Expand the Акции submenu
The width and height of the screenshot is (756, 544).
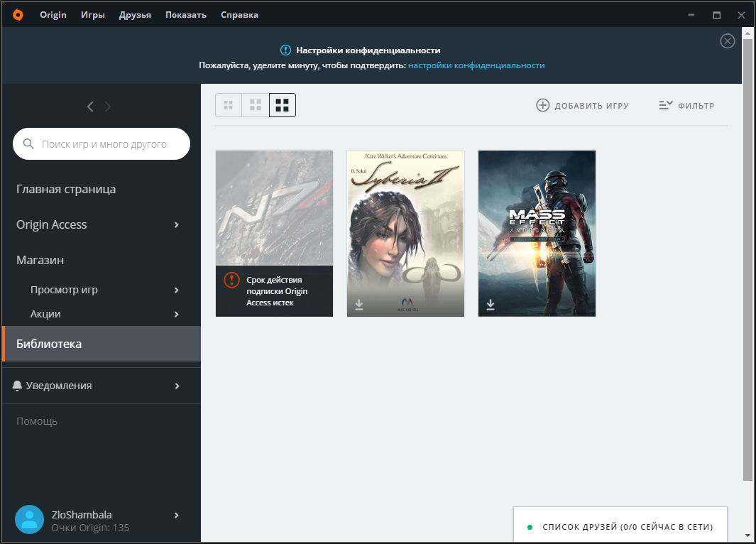[x=177, y=315]
